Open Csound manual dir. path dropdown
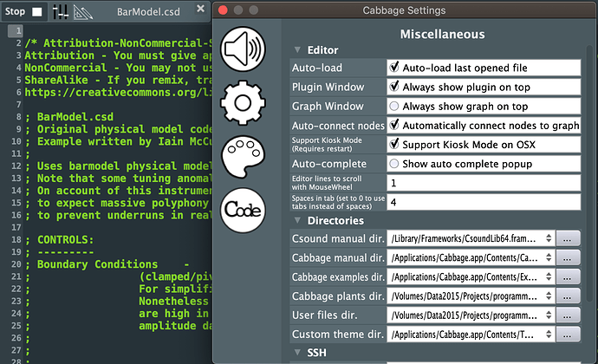The height and width of the screenshot is (364, 598). [x=471, y=238]
